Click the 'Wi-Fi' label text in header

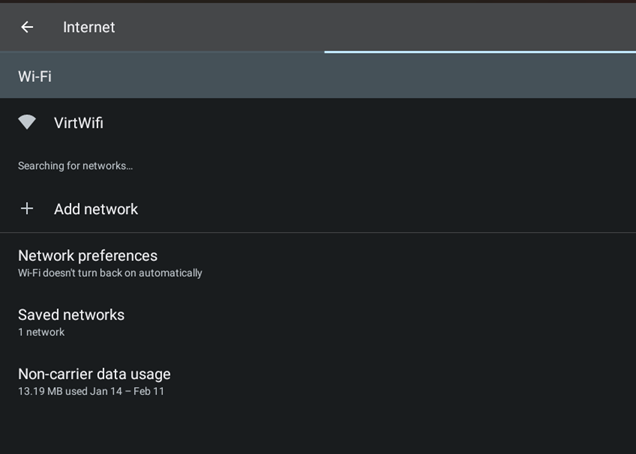tap(35, 76)
